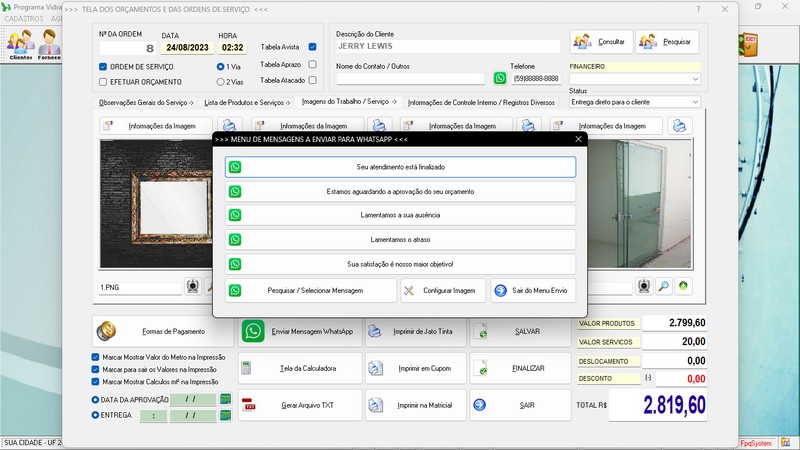Click Imprimir de Jato Tinta printer button
This screenshot has height=450, width=800.
tap(416, 331)
